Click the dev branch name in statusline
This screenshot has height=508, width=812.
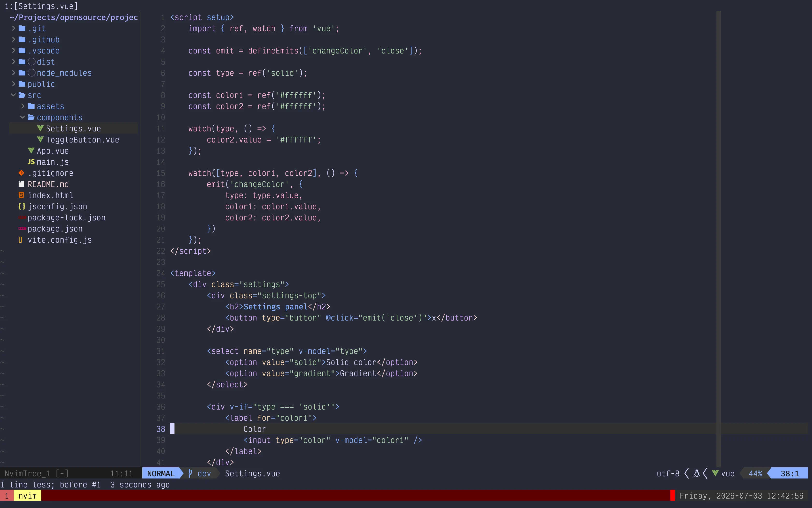[204, 473]
